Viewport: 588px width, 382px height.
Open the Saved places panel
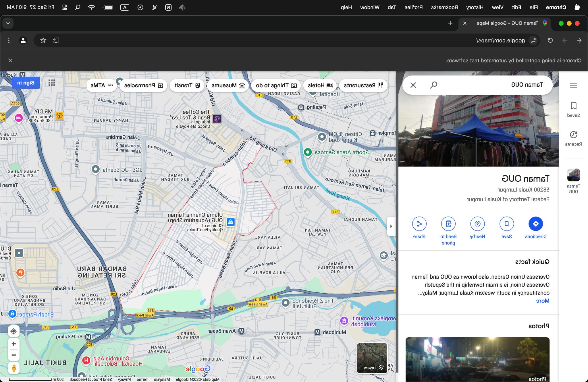573,110
